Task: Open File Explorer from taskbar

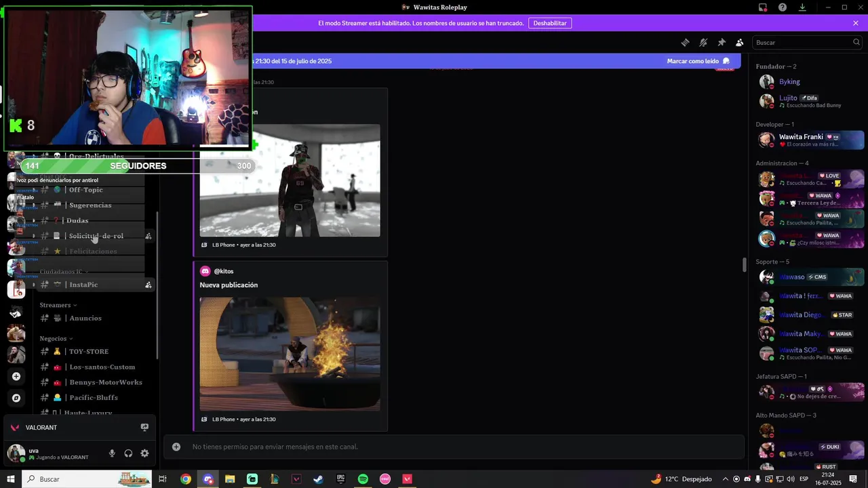Action: click(x=230, y=479)
